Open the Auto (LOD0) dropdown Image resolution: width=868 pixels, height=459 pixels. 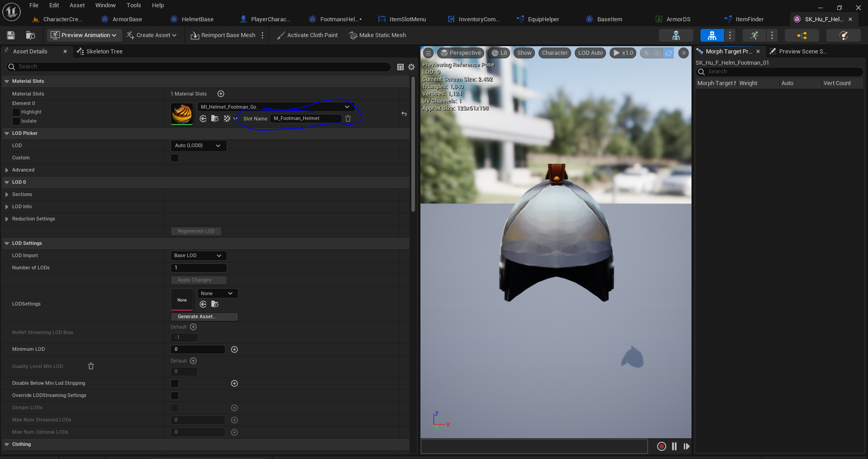(x=198, y=146)
